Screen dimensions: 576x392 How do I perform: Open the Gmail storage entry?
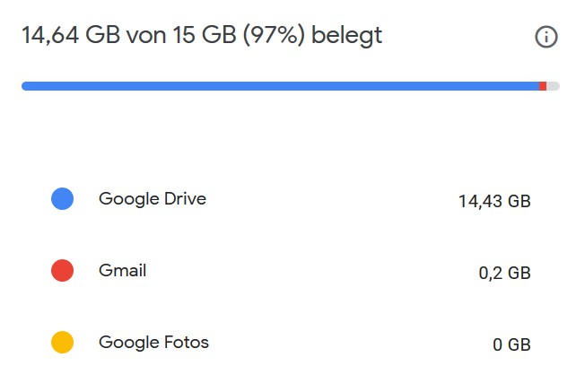coord(291,271)
